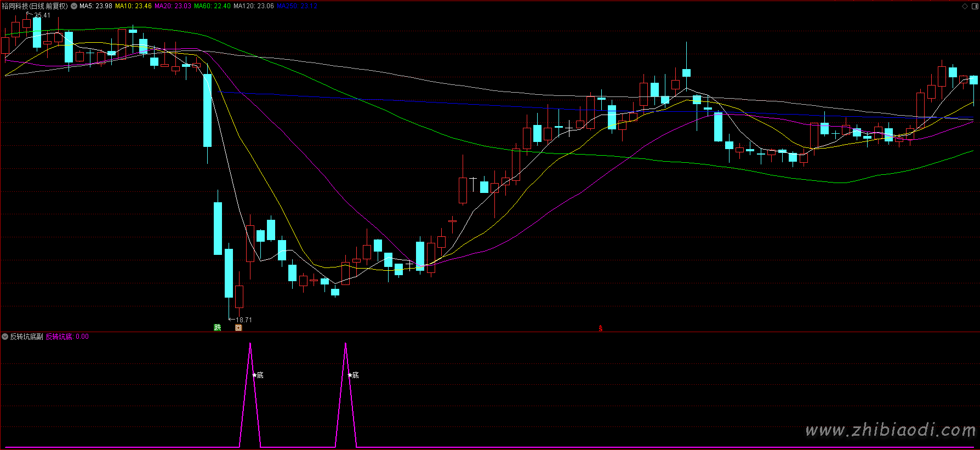The width and height of the screenshot is (980, 450).
Task: Click the red S marker on timeline
Action: [x=601, y=328]
